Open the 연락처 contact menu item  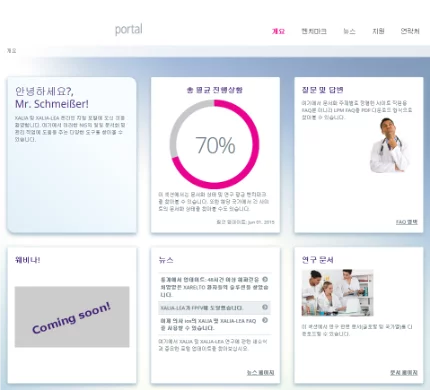tap(410, 31)
